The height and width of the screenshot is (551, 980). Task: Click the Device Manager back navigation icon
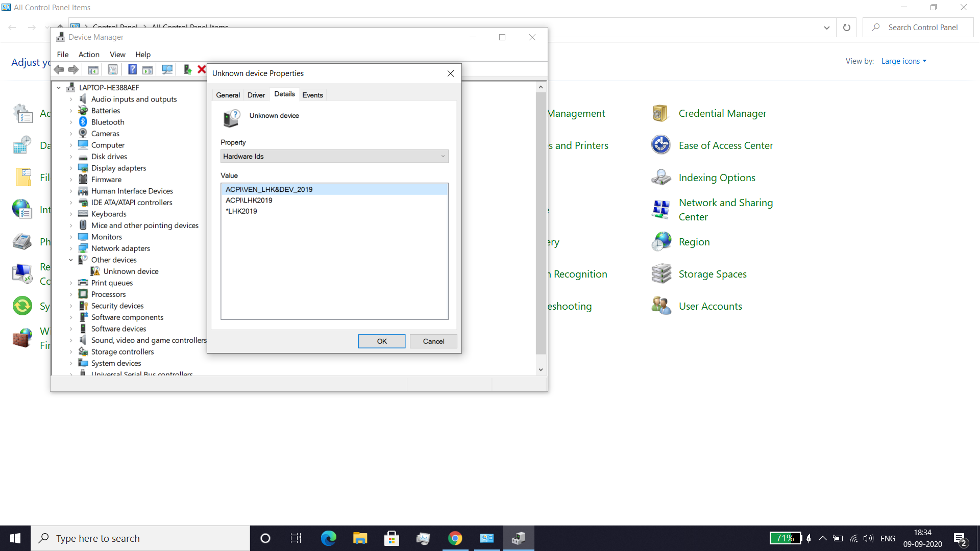(x=60, y=70)
